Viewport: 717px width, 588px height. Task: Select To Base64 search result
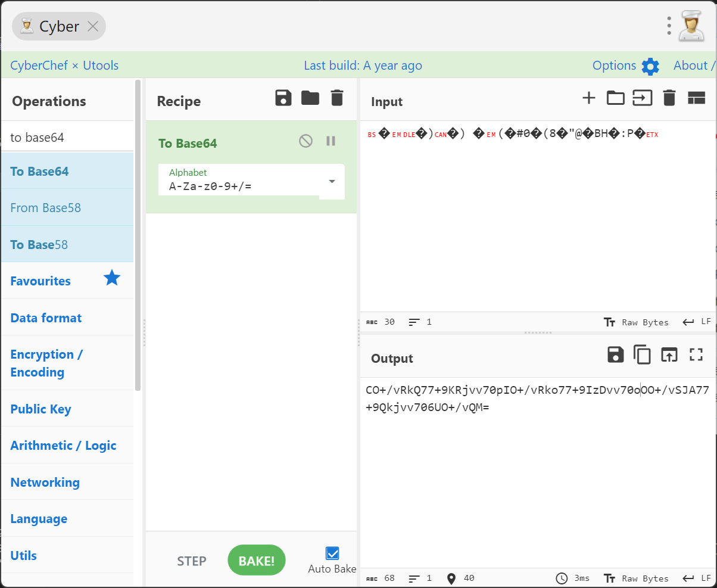coord(67,171)
